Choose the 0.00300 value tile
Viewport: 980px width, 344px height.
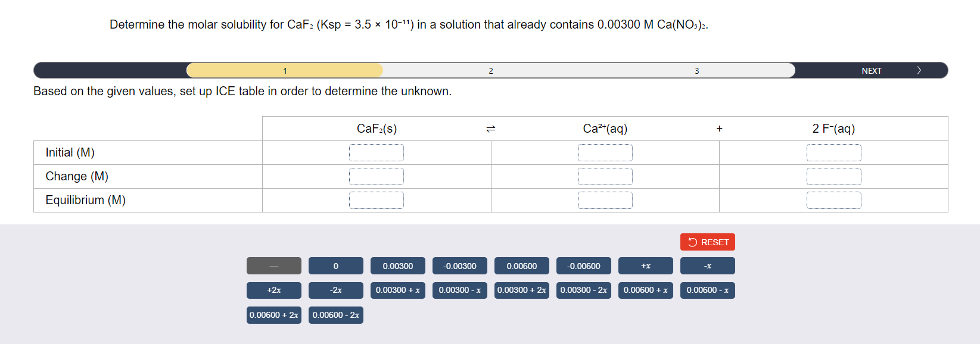[397, 265]
